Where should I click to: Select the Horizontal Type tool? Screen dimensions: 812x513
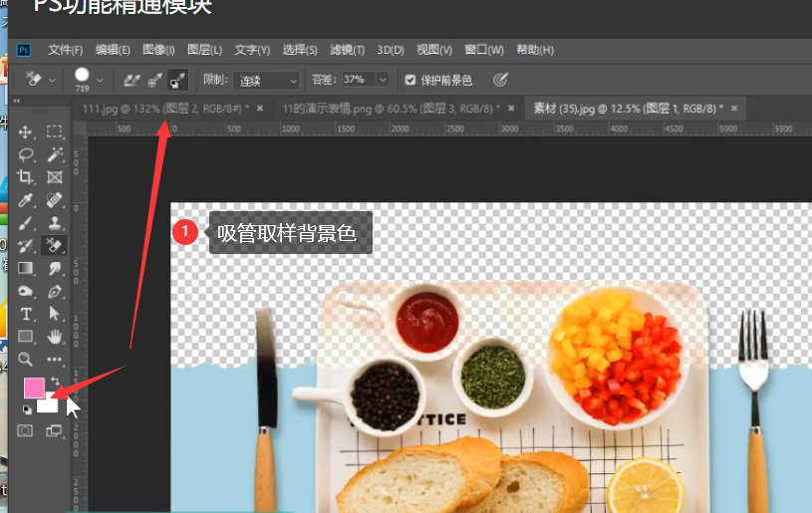click(25, 314)
